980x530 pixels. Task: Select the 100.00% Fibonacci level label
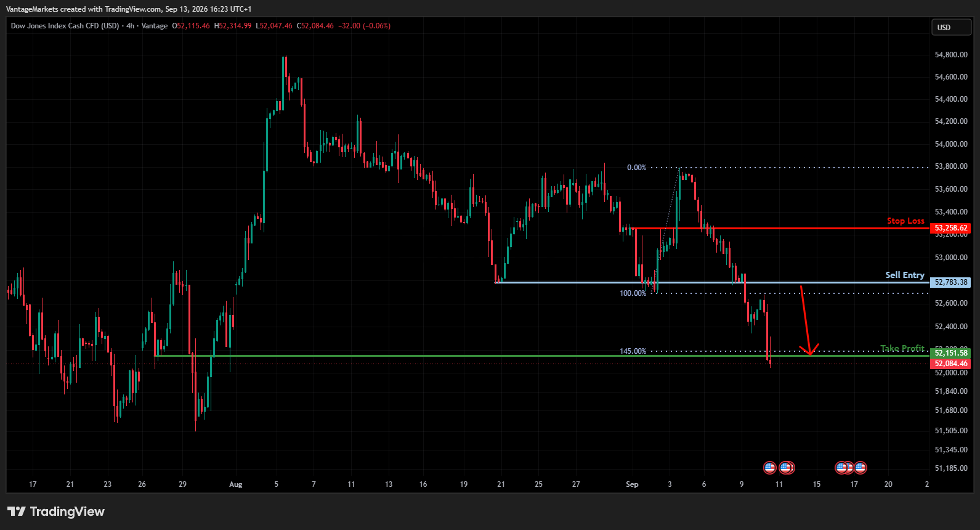coord(633,293)
